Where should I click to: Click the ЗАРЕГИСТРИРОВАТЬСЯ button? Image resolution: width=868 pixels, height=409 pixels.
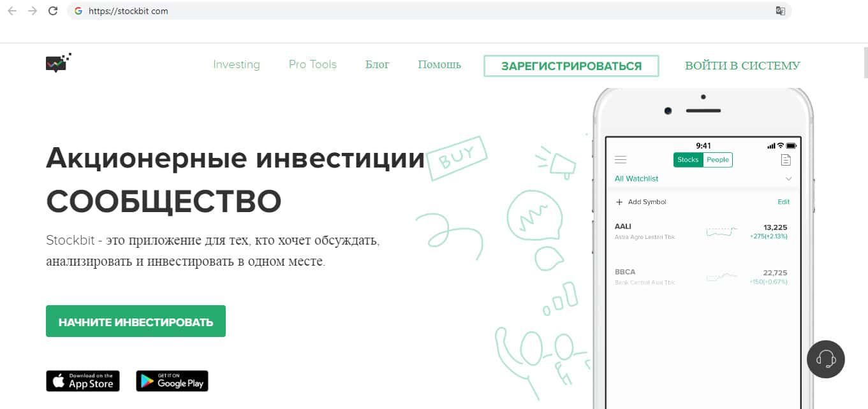pyautogui.click(x=571, y=66)
